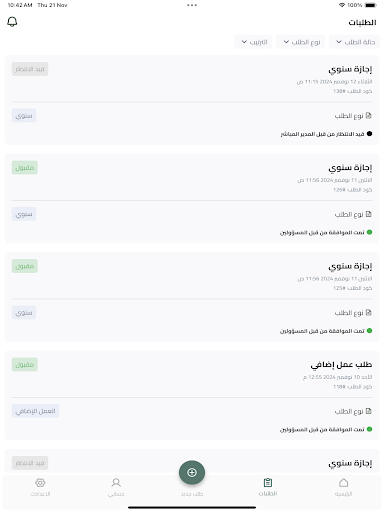Viewport: 384px width, 512px height.
Task: Expand the نوع الطلب filter dropdown
Action: (301, 42)
